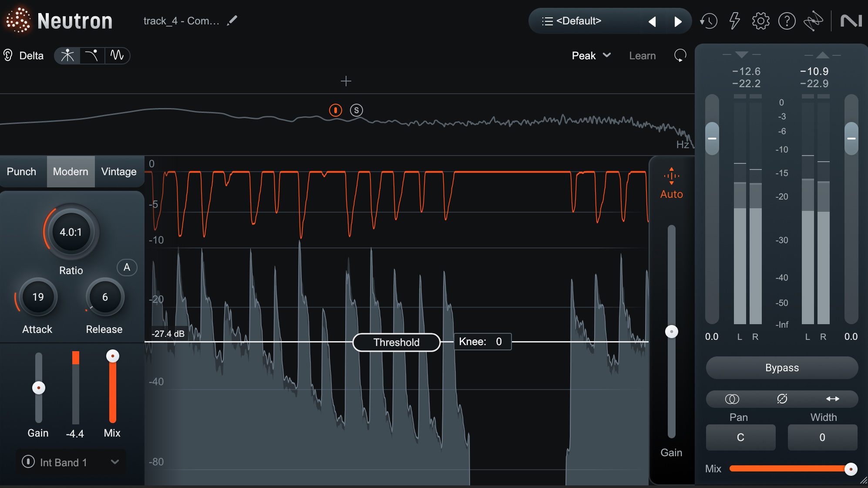Toggle the width swap arrows icon
Viewport: 868px width, 488px height.
833,399
